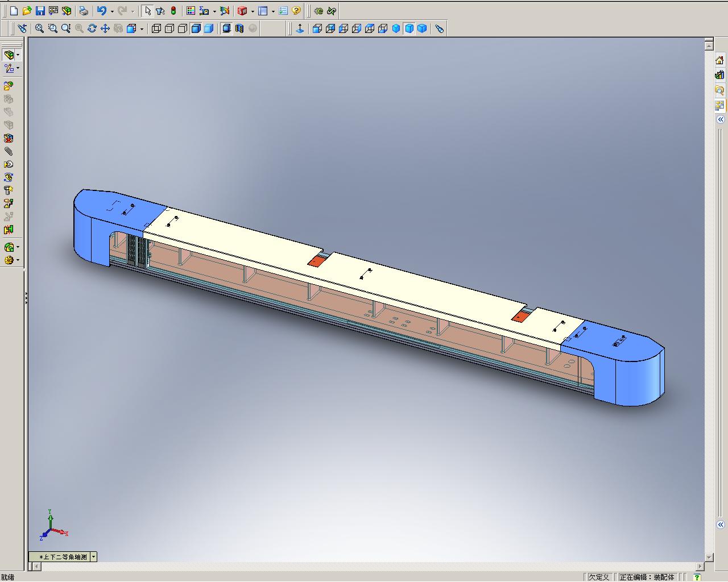Expand the window layout dropdown
This screenshot has height=582, width=728.
(273, 11)
